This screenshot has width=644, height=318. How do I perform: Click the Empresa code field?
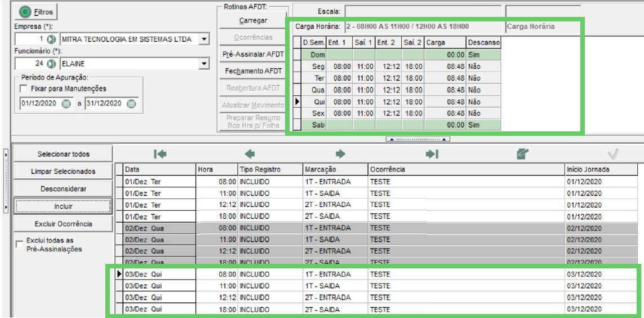click(x=31, y=40)
